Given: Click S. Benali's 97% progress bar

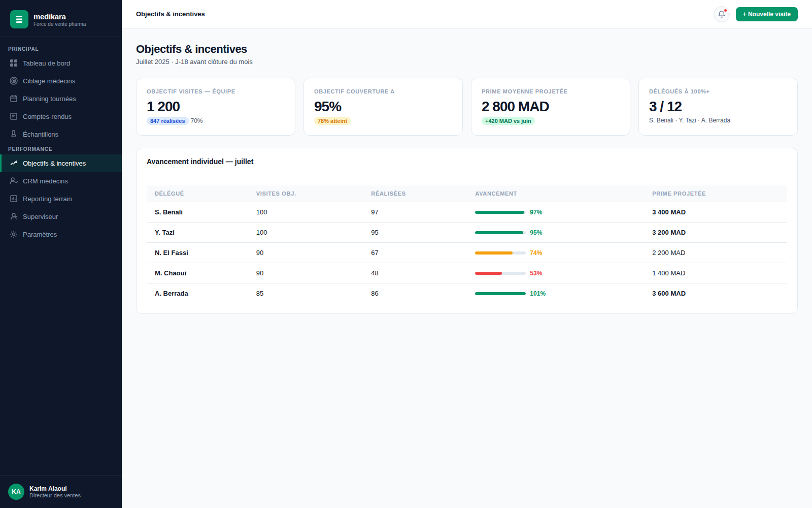Looking at the screenshot, I should [500, 212].
